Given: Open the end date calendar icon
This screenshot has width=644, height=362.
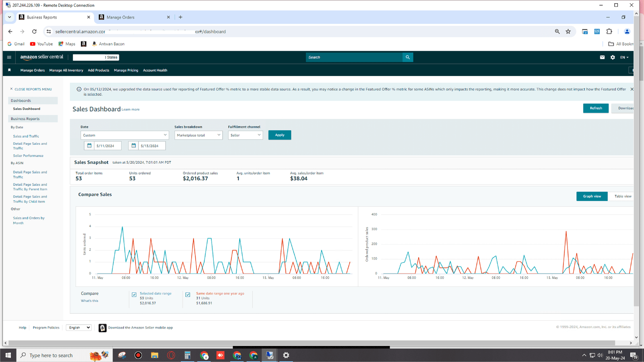Looking at the screenshot, I should (133, 146).
